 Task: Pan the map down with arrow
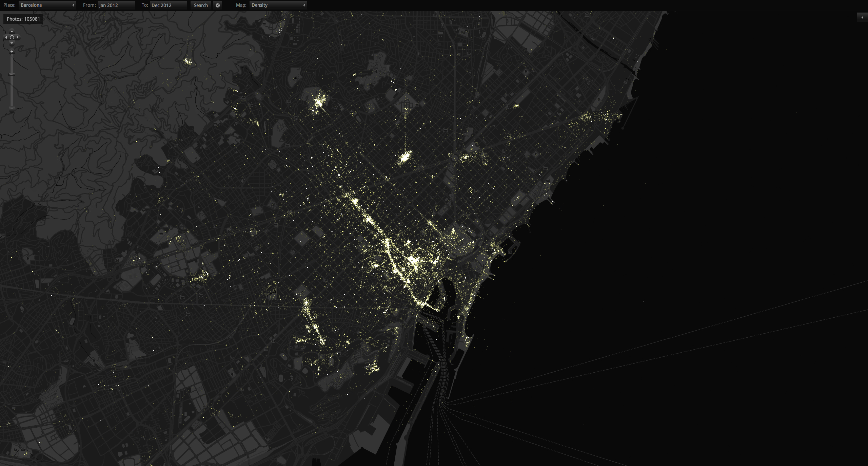pyautogui.click(x=12, y=43)
